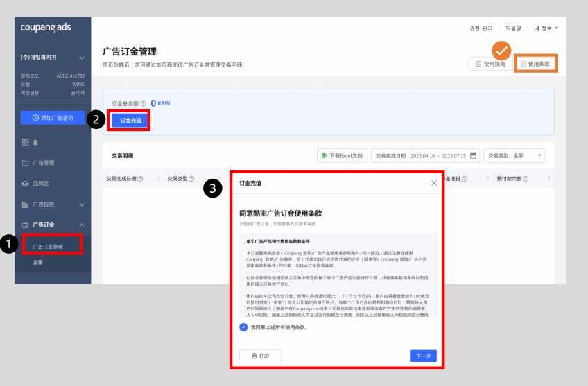The height and width of the screenshot is (386, 588).
Task: Click the 广告报告 chart icon
Action: point(26,204)
